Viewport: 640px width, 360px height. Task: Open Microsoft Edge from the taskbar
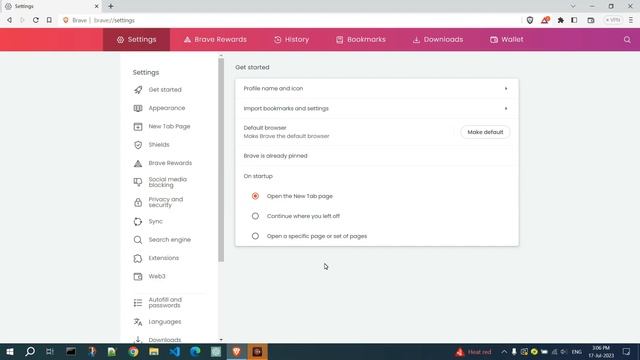coord(195,352)
